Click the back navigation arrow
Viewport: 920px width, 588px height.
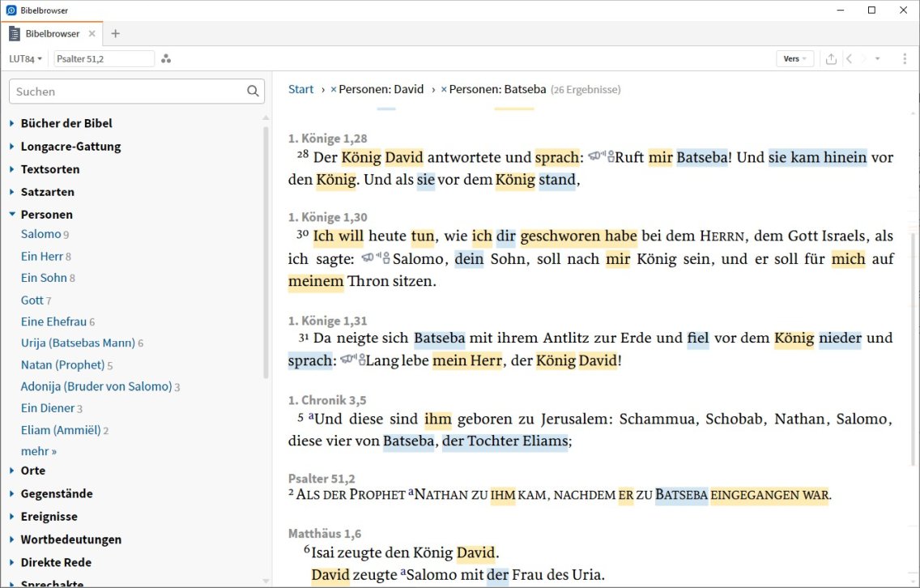pyautogui.click(x=849, y=58)
